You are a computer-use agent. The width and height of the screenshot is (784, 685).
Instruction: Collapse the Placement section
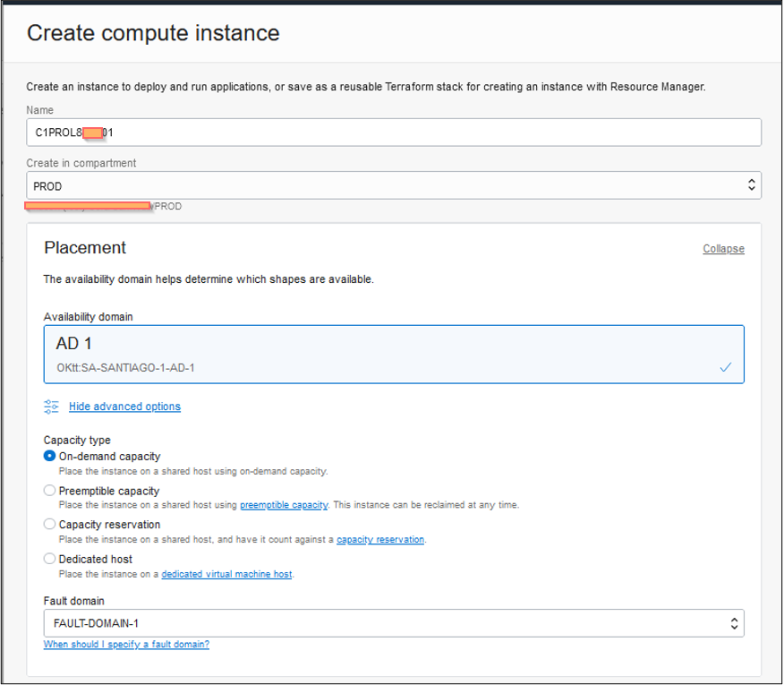[x=723, y=249]
